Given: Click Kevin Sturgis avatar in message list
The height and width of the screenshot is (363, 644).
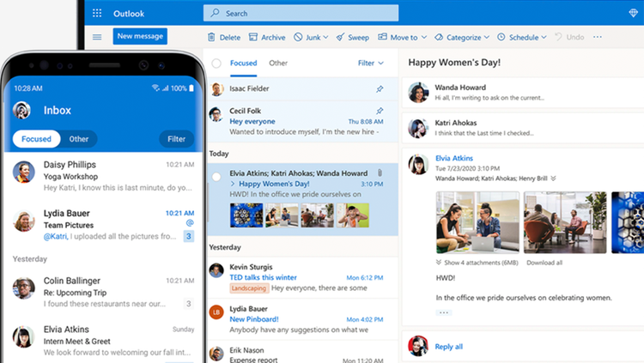Looking at the screenshot, I should click(x=216, y=270).
